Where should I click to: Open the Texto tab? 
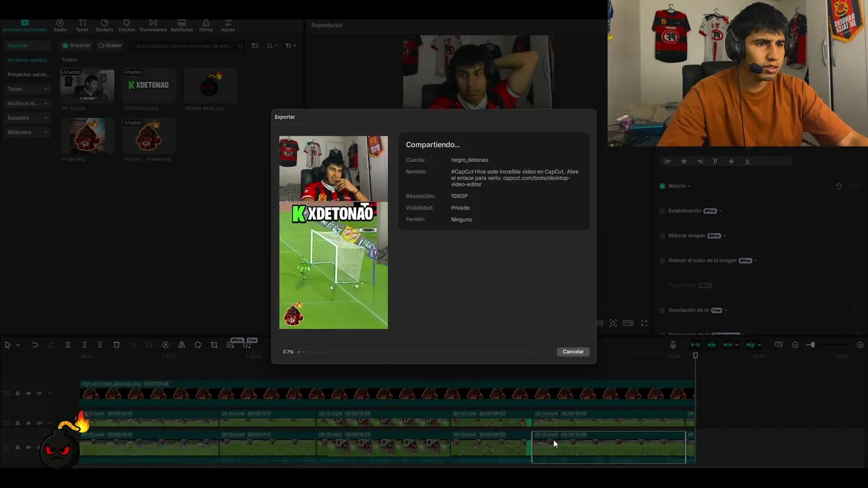coord(81,26)
